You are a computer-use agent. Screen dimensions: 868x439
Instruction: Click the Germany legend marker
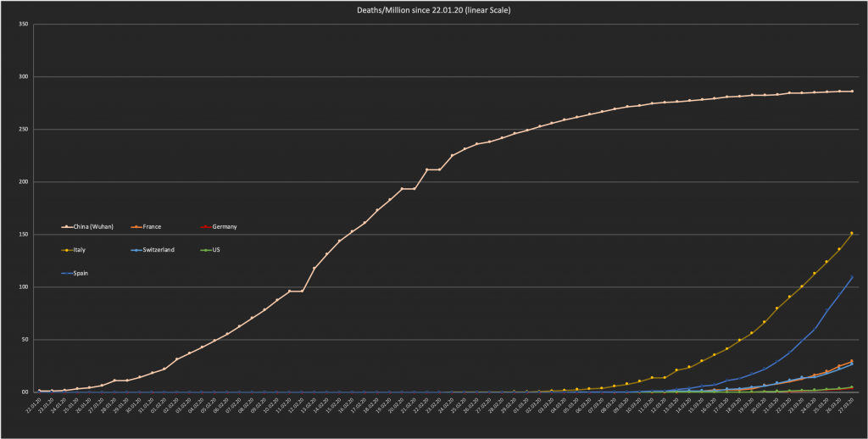[x=203, y=227]
